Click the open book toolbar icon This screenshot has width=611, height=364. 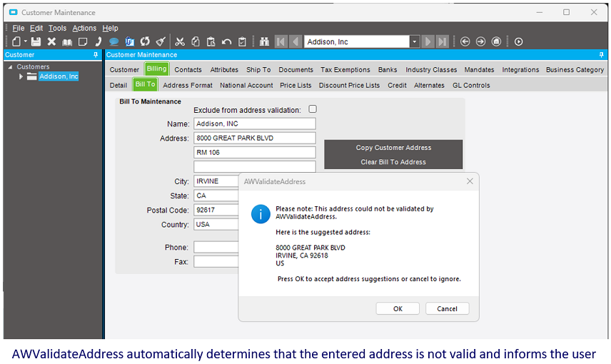(67, 41)
